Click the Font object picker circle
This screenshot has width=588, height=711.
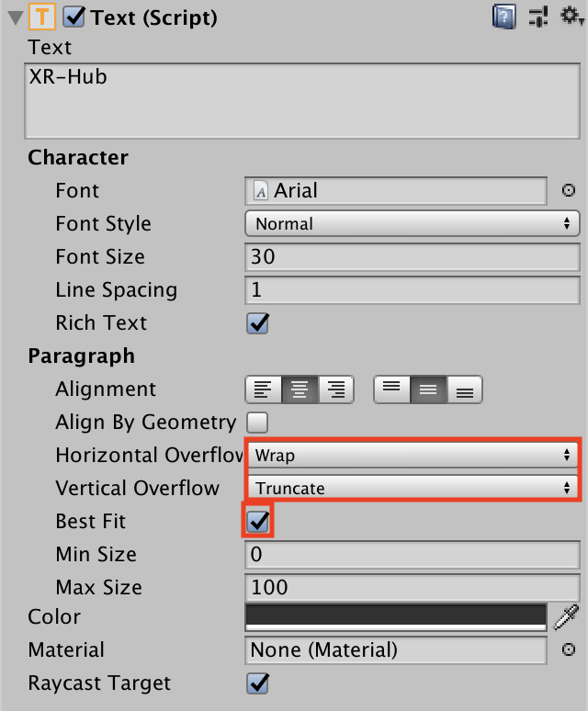point(568,191)
